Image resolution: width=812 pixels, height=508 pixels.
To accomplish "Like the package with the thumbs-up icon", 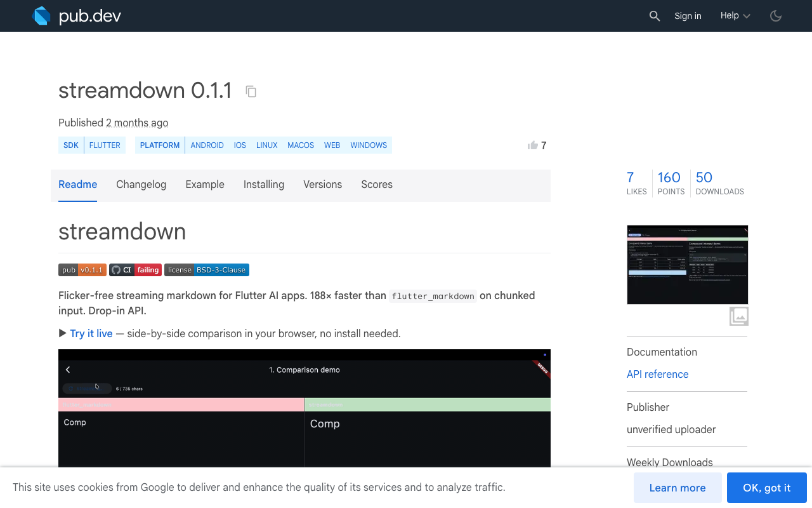I will (533, 145).
